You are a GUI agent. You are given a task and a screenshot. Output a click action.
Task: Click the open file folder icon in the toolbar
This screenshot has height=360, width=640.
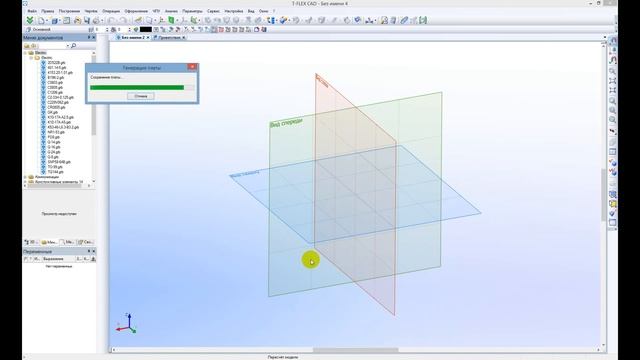[77, 20]
